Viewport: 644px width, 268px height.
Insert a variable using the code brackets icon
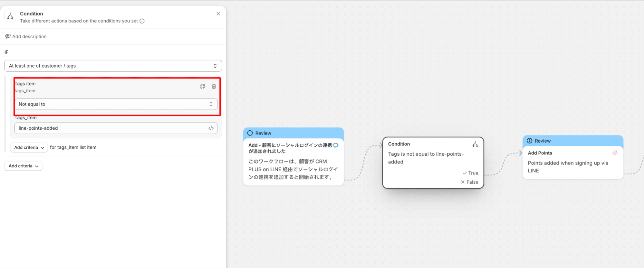(x=211, y=128)
